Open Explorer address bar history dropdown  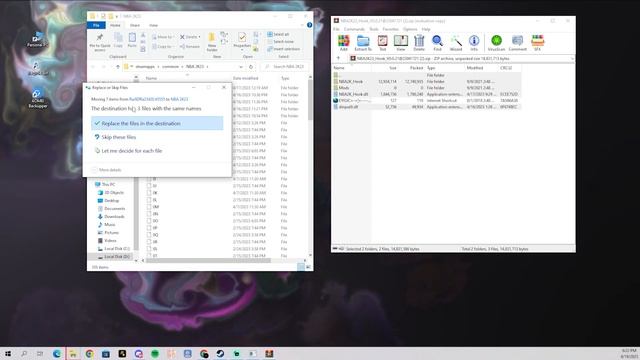(x=241, y=67)
